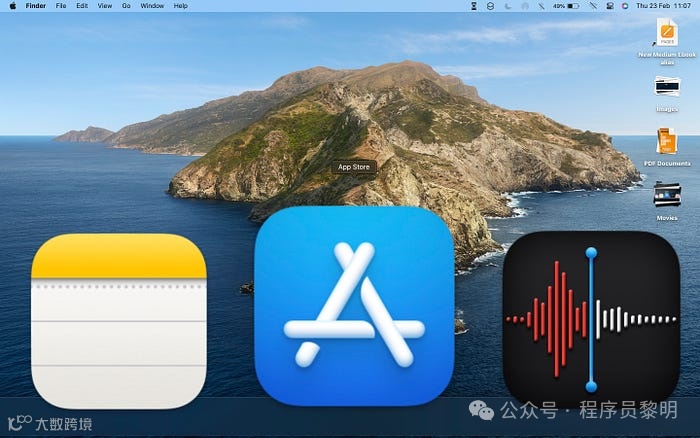The height and width of the screenshot is (438, 700).
Task: Open the File menu
Action: point(61,6)
